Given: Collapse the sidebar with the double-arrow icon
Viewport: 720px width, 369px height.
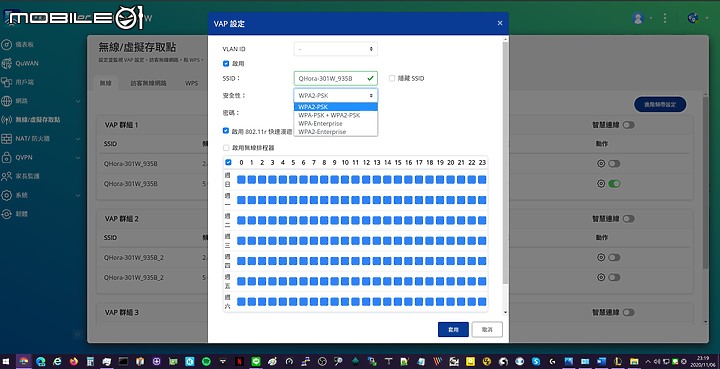Looking at the screenshot, I should click(x=78, y=334).
